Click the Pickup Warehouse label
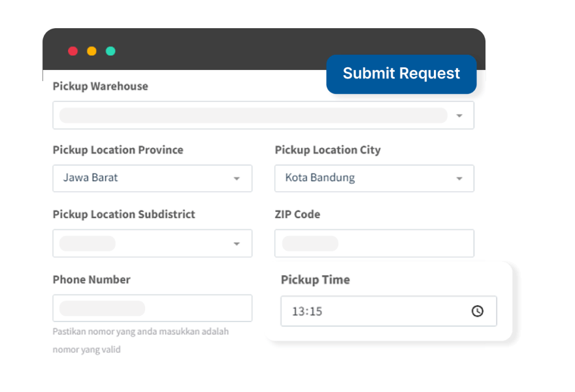This screenshot has height=392, width=575. (x=101, y=86)
